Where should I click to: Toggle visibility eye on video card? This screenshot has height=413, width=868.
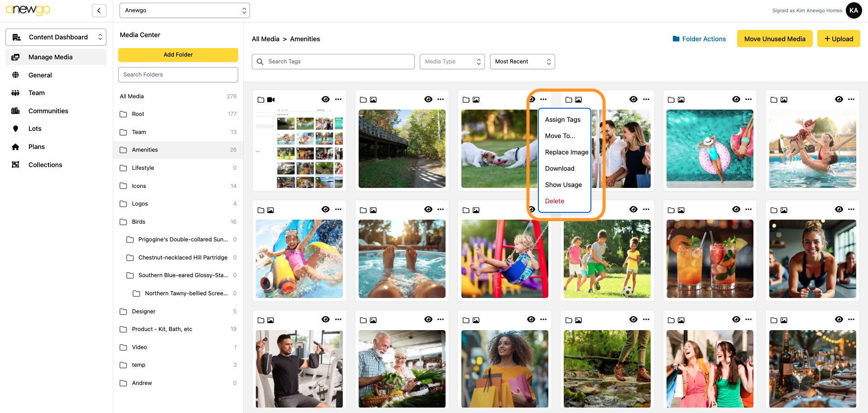point(326,99)
